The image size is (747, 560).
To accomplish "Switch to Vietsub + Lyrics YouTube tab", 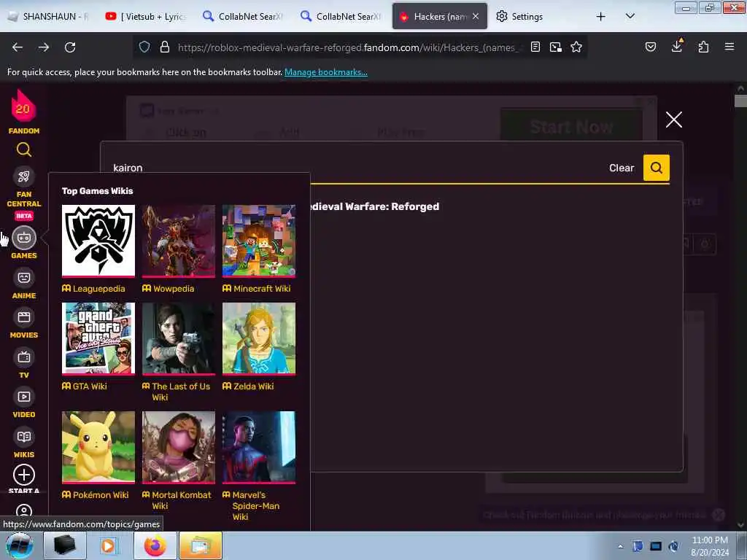I will click(145, 17).
